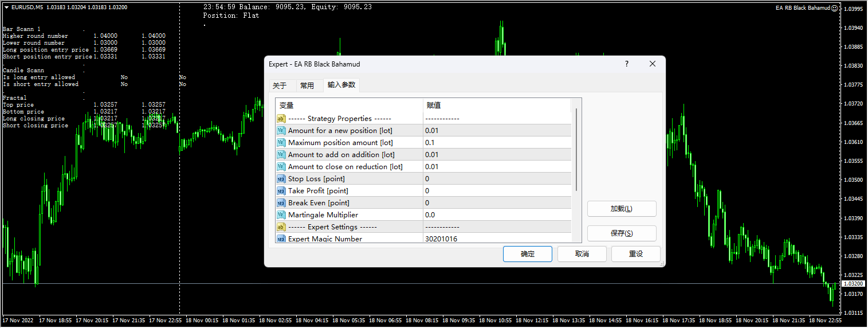Expand the EURUSD,M5 chart title arrow

pos(6,7)
